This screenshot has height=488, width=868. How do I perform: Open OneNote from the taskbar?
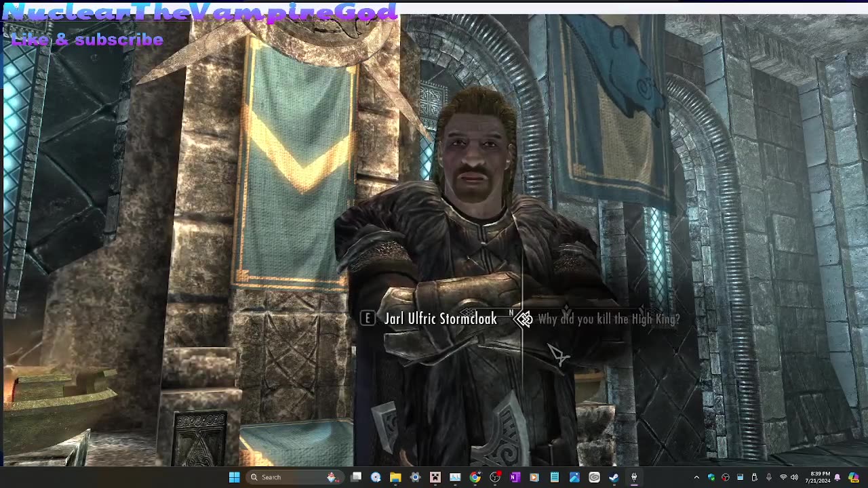tap(515, 477)
